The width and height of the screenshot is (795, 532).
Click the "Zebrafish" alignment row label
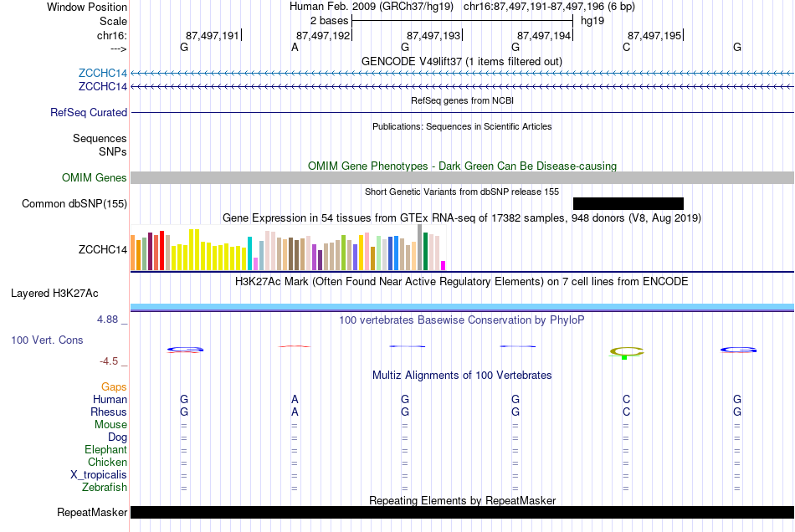pos(105,488)
